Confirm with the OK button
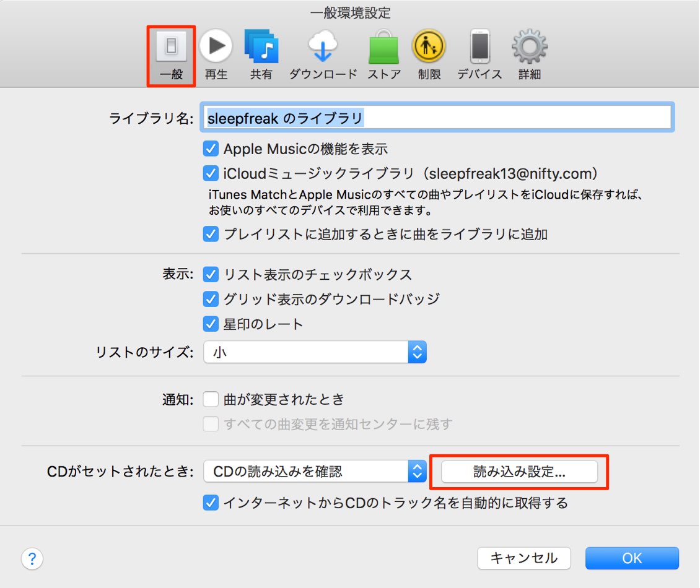The image size is (700, 588). (x=632, y=558)
